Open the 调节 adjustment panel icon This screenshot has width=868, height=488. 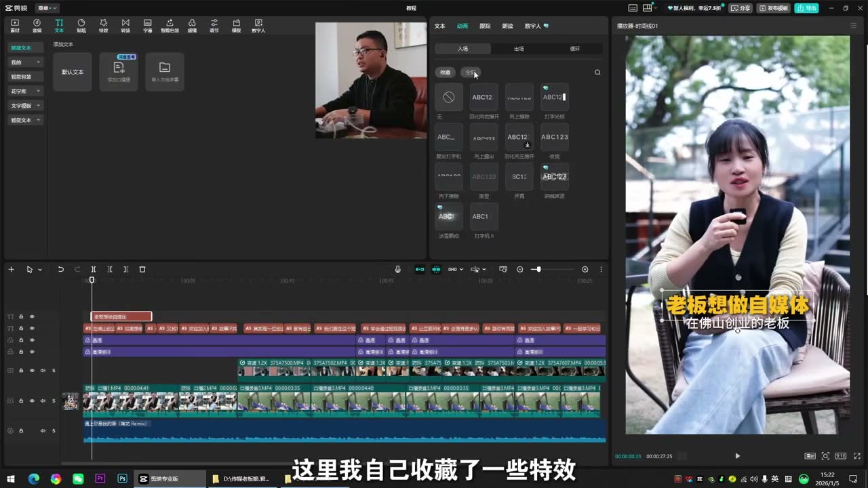[x=214, y=26]
